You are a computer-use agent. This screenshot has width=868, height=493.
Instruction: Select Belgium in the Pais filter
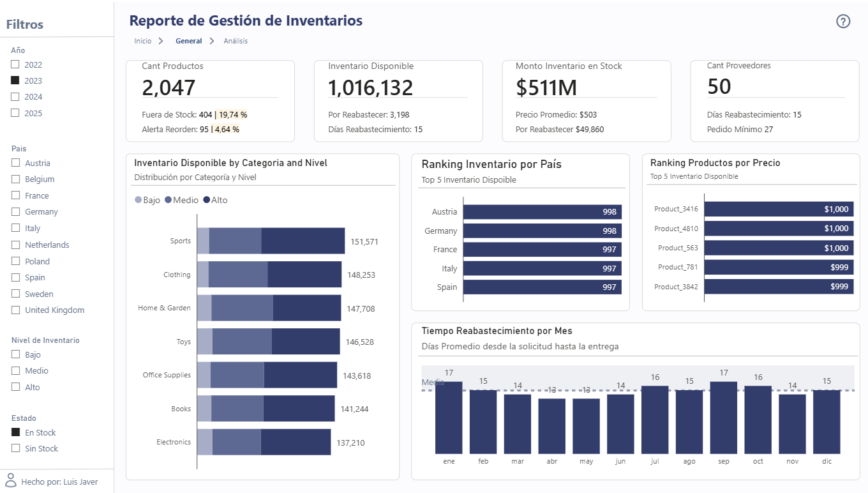(16, 179)
